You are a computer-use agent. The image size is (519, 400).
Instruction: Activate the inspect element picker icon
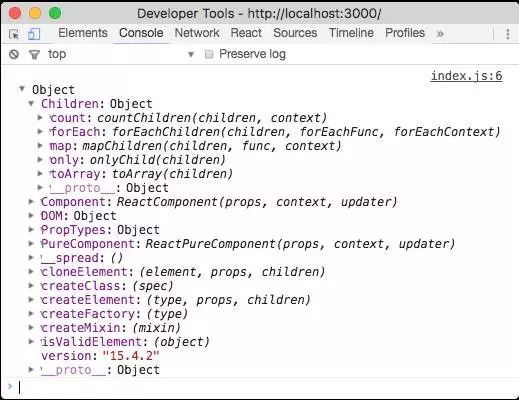(x=14, y=34)
